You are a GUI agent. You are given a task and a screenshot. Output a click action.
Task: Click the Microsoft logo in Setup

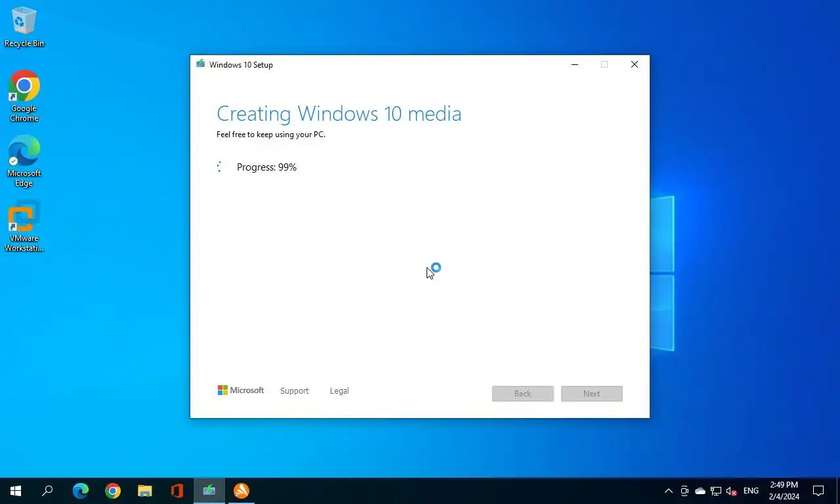coord(241,390)
